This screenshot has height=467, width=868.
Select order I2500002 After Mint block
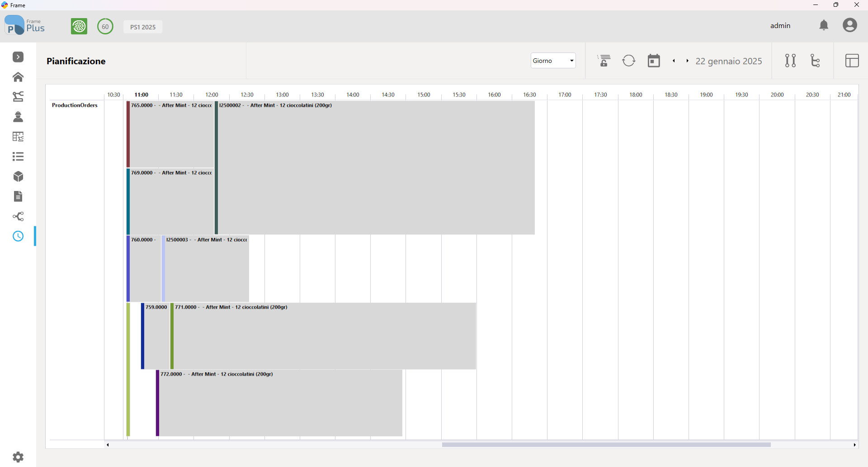click(x=375, y=168)
